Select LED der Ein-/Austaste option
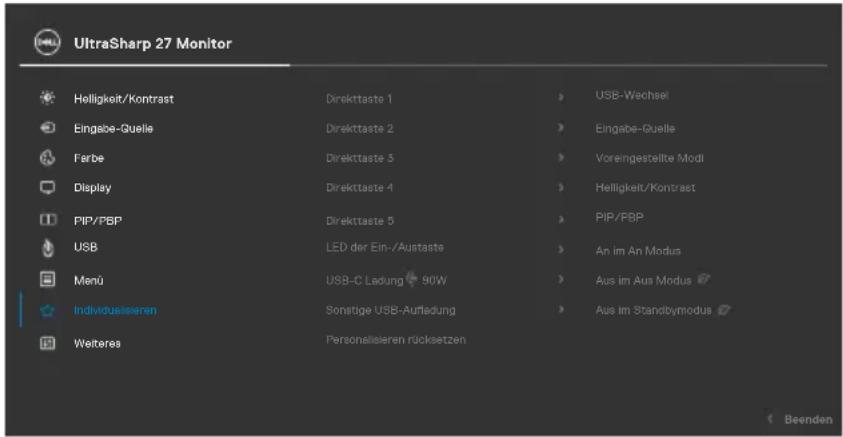The width and height of the screenshot is (843, 437). 385,247
